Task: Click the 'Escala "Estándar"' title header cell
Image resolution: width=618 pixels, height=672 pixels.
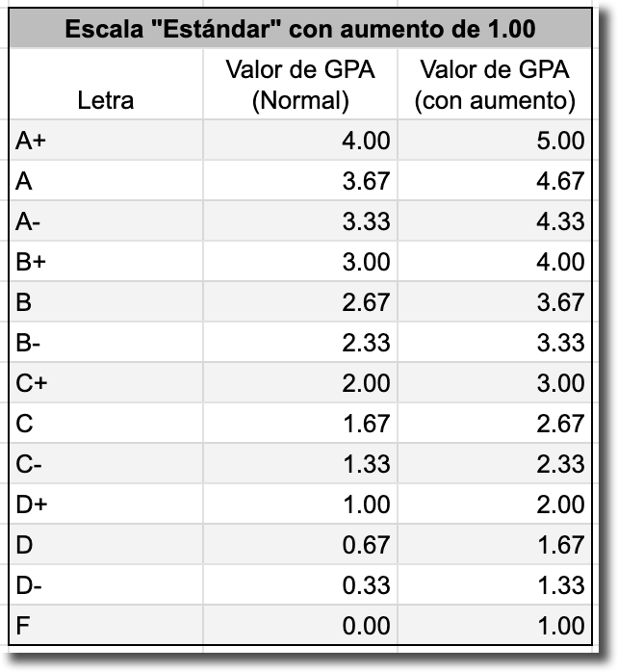Action: 299,28
